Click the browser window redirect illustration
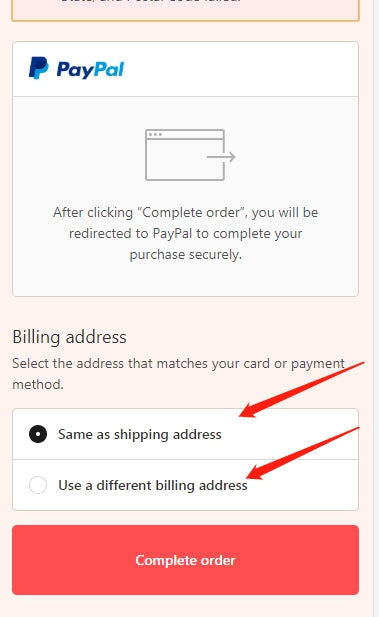The width and height of the screenshot is (379, 617). pyautogui.click(x=190, y=155)
